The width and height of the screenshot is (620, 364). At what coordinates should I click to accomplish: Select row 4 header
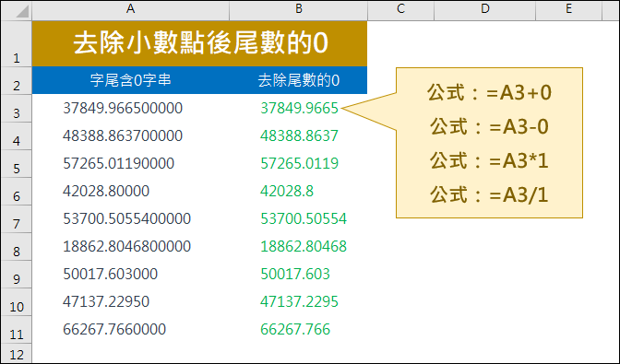17,136
